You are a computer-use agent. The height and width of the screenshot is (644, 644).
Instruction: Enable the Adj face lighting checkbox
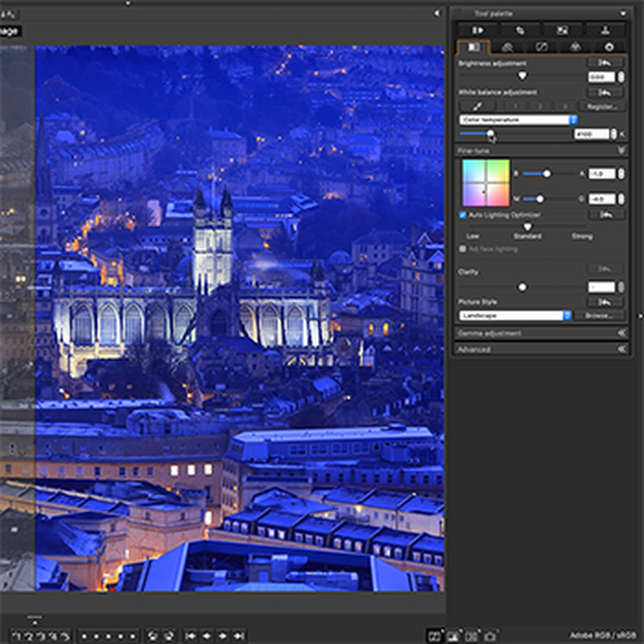click(x=460, y=249)
